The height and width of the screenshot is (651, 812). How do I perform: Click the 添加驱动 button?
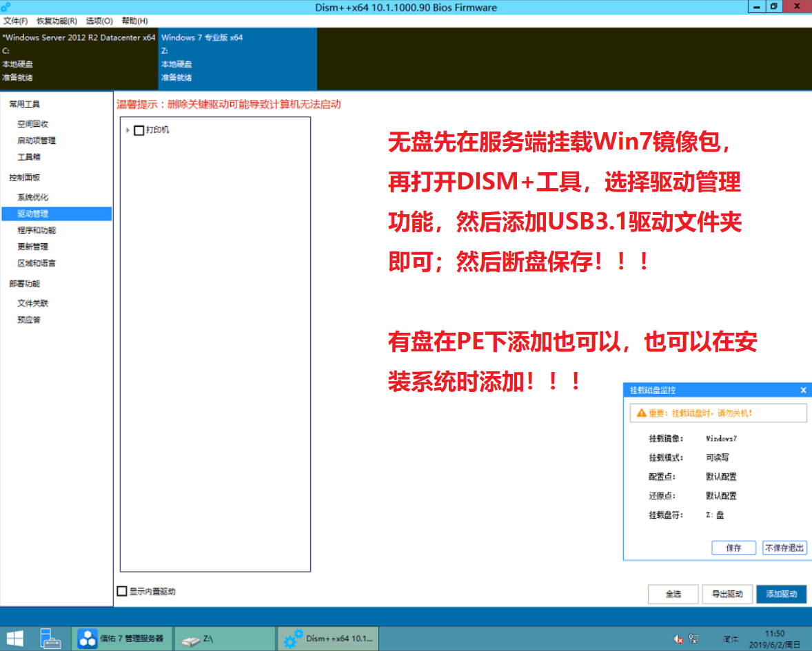pyautogui.click(x=782, y=594)
